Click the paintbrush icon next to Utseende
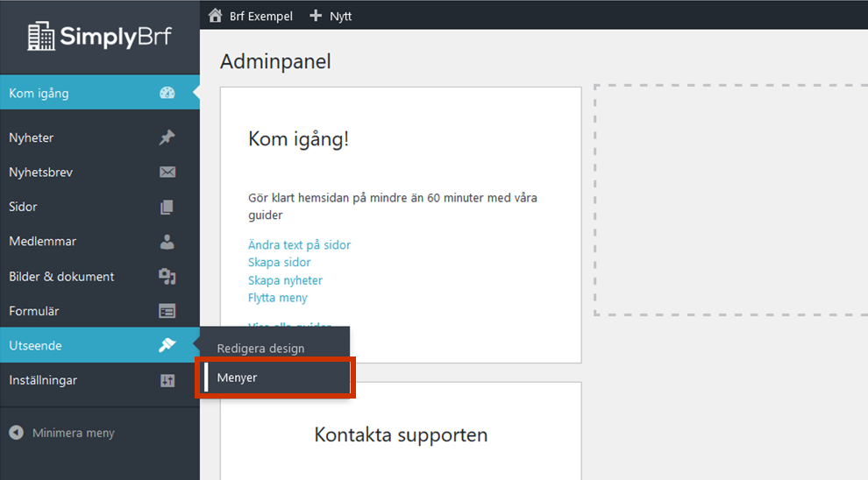The image size is (868, 480). point(167,345)
